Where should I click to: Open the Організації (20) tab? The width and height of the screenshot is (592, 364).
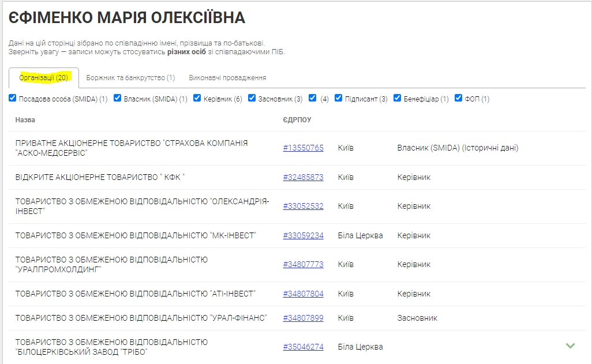coord(44,77)
